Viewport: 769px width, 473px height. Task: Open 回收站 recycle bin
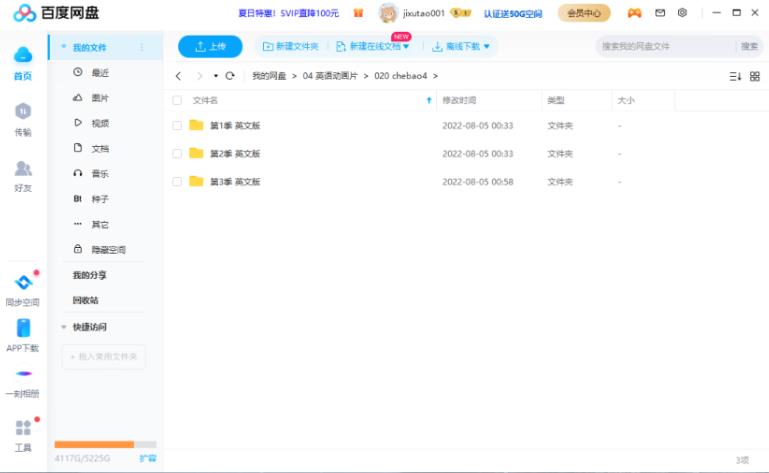click(x=85, y=300)
